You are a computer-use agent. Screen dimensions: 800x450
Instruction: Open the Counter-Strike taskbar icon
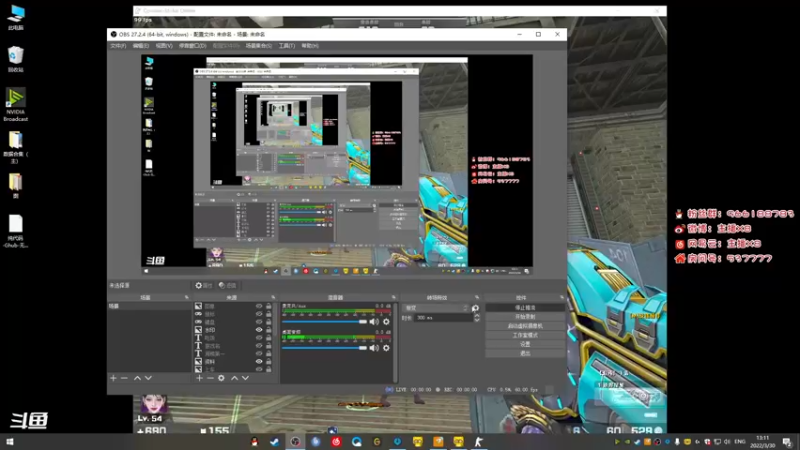coord(479,442)
